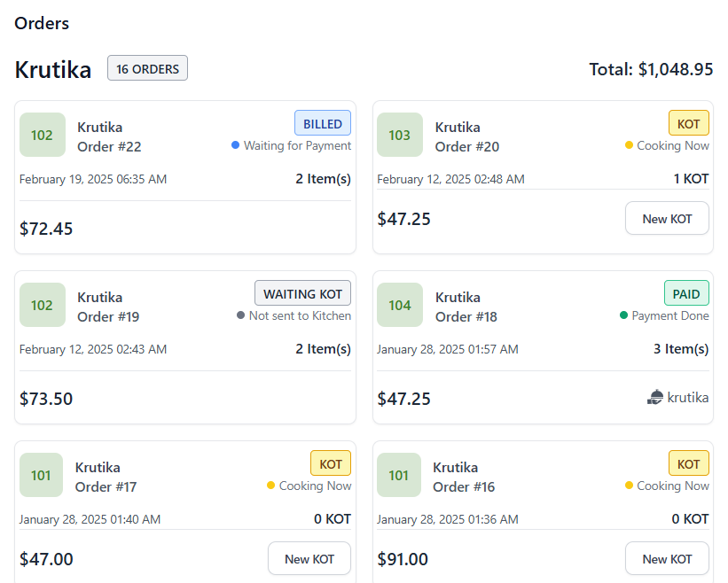Click the Orders page heading
Screen dimensions: 728x583
[42, 23]
